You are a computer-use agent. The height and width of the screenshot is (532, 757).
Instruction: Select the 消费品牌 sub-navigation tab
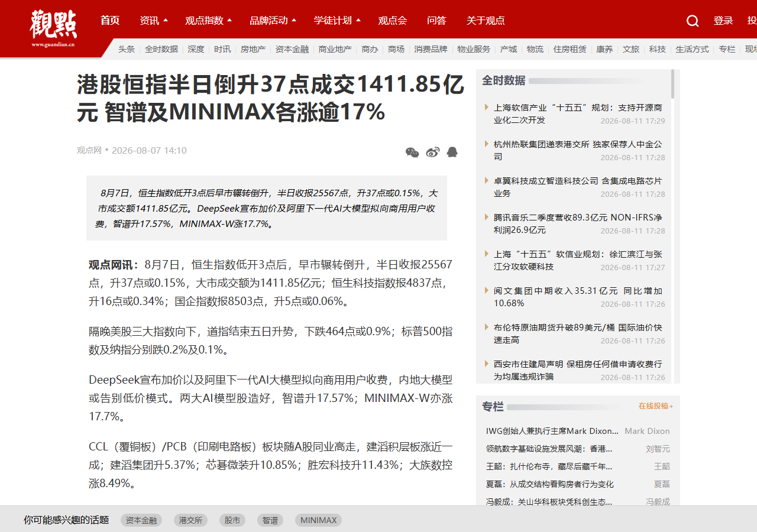[431, 49]
